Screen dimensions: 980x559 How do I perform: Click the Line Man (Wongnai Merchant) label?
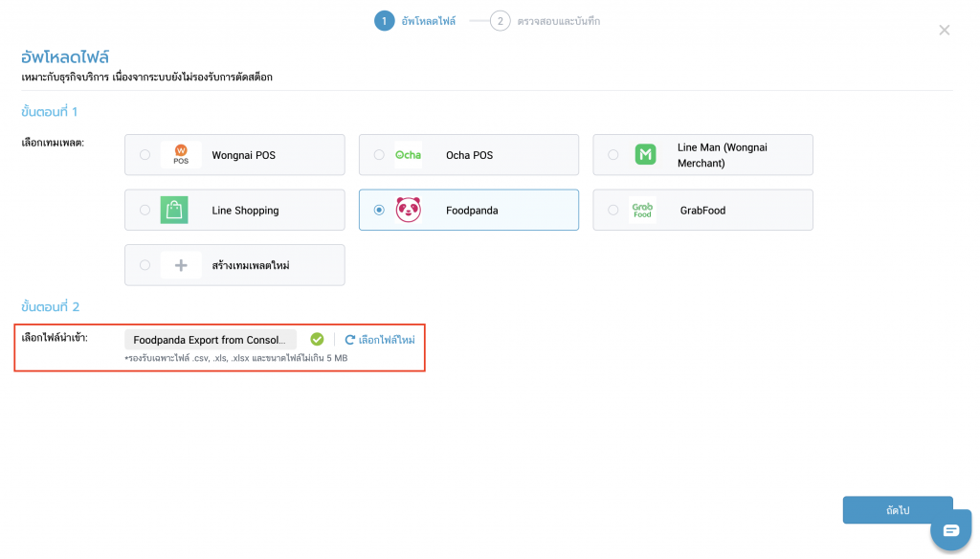click(x=722, y=155)
